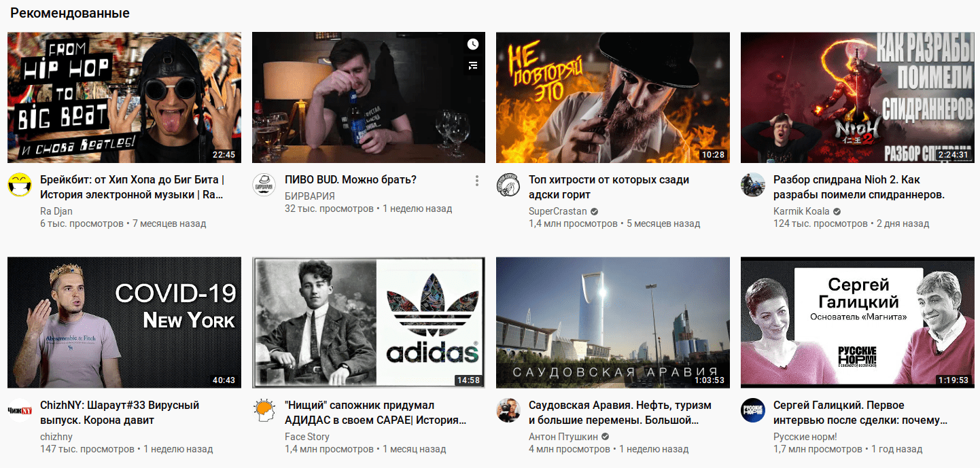Open more options for ПИВО BUD video
Screen dimensions: 980x468
coord(477,181)
